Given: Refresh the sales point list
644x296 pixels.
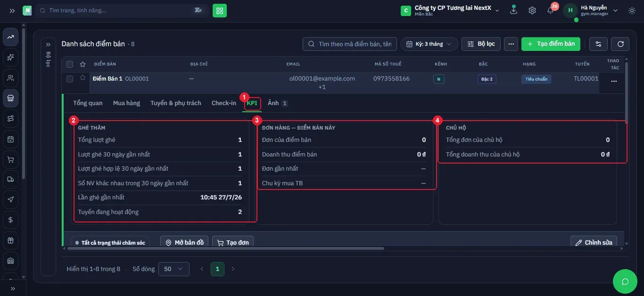Looking at the screenshot, I should (x=620, y=44).
